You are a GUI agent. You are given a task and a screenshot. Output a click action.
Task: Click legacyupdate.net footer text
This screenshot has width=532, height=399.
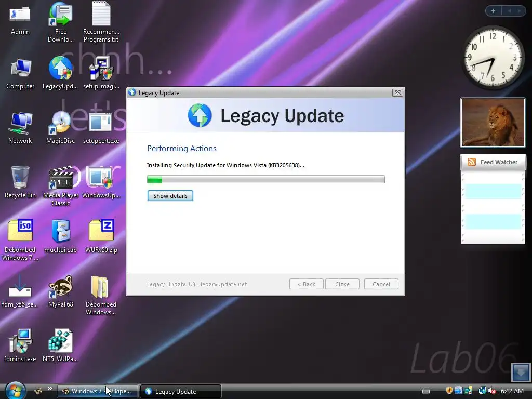click(x=223, y=284)
